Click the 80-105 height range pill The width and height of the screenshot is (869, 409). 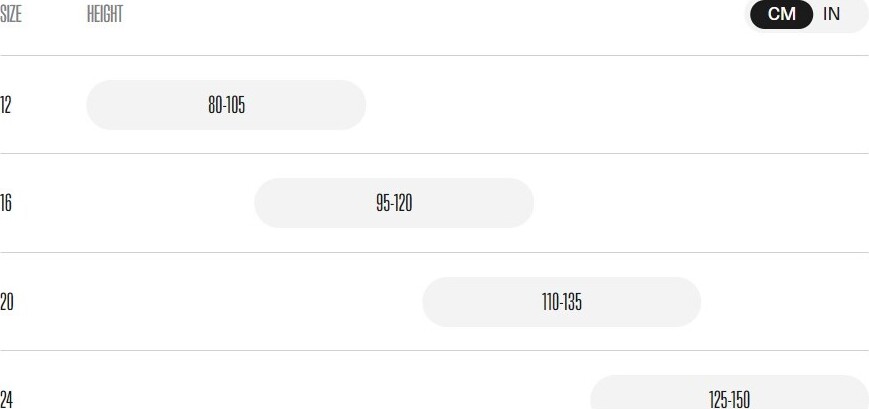pos(226,105)
